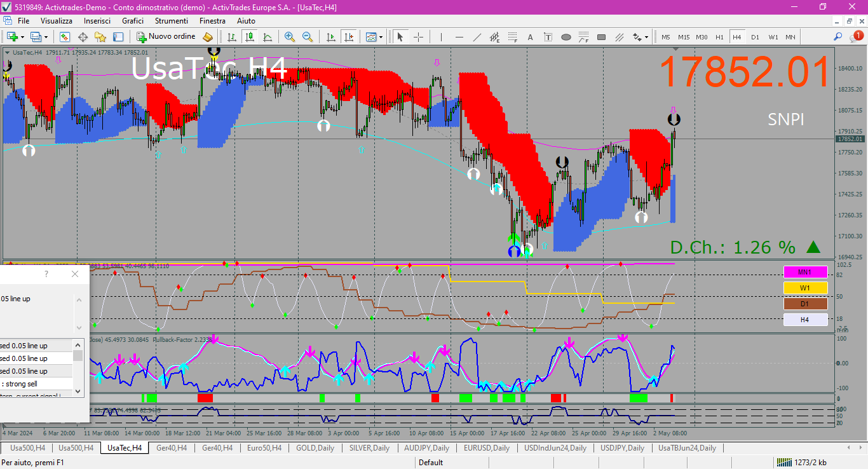Click the light H4 button on chart
Viewport: 868px width, 469px height.
805,320
